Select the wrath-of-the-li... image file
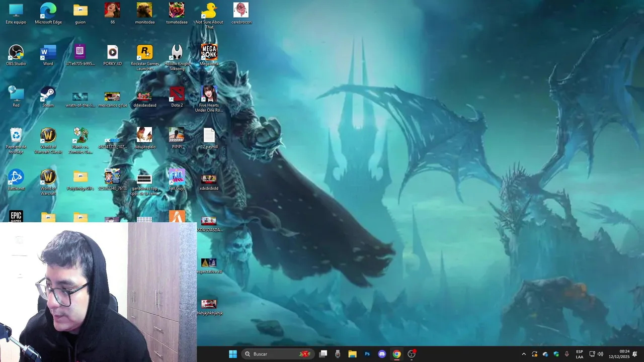 (80, 99)
